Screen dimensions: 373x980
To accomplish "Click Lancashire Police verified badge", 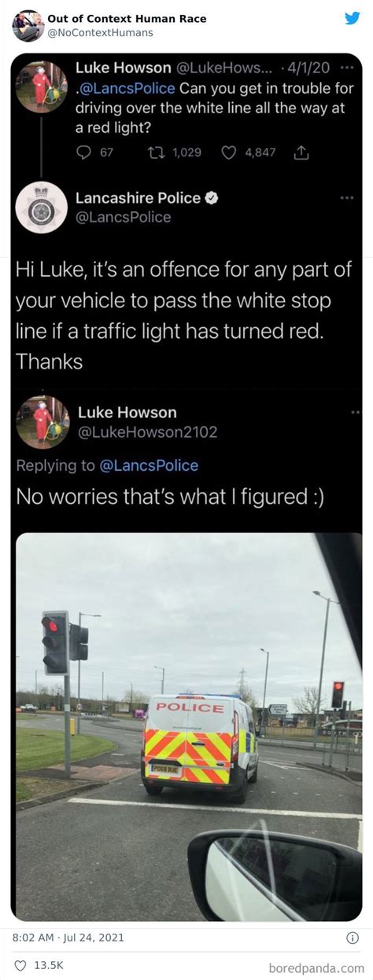I will coord(211,198).
